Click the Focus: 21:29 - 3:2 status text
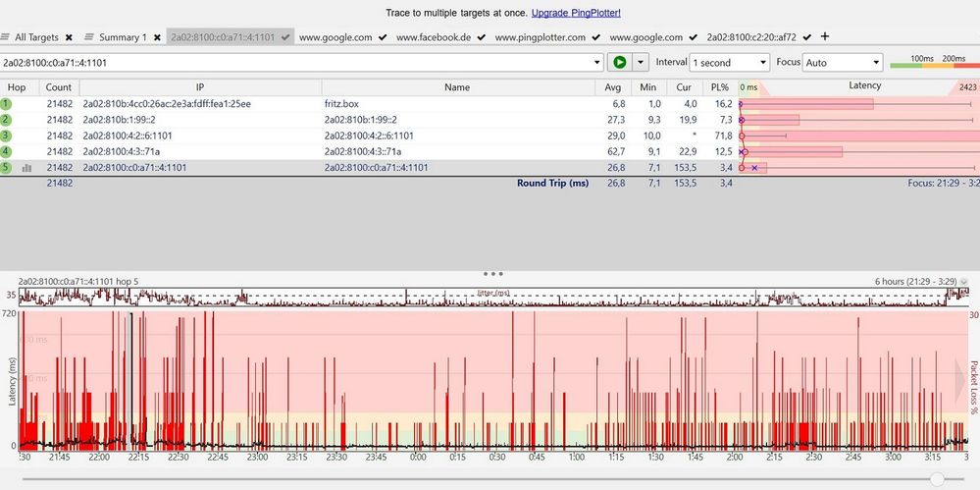 click(x=943, y=184)
